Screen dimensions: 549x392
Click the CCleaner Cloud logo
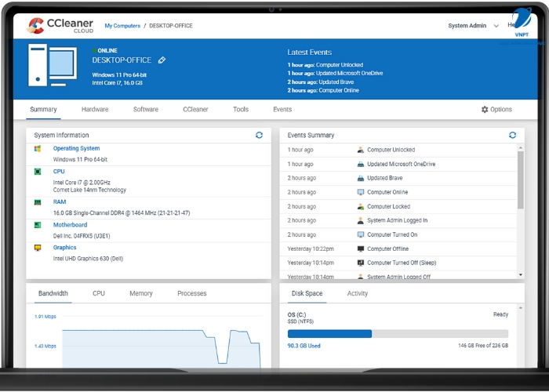(x=60, y=26)
